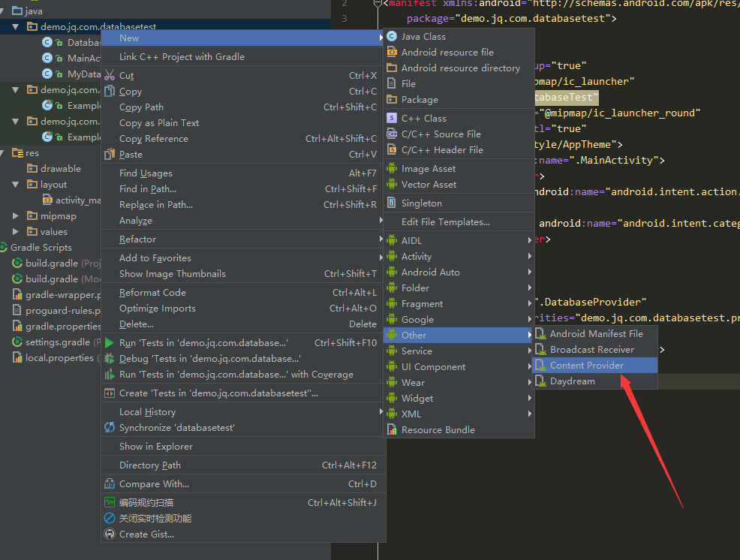Click the Debug tests bug icon
This screenshot has width=740, height=560.
click(x=110, y=358)
